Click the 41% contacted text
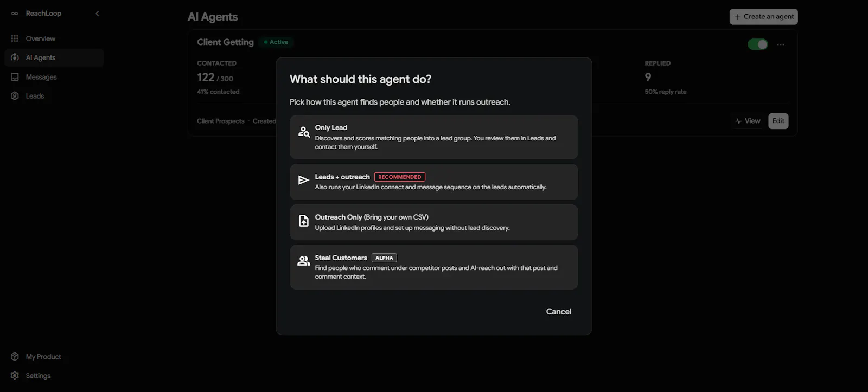The height and width of the screenshot is (392, 868). (x=218, y=92)
